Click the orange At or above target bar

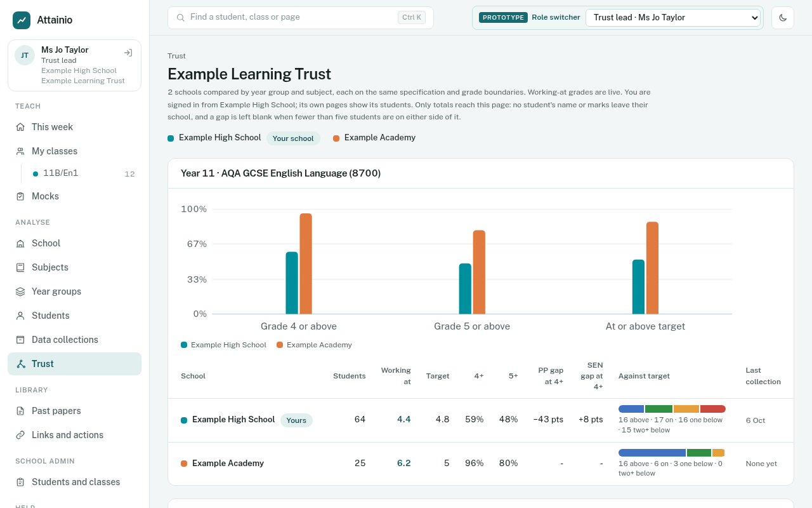pos(652,268)
